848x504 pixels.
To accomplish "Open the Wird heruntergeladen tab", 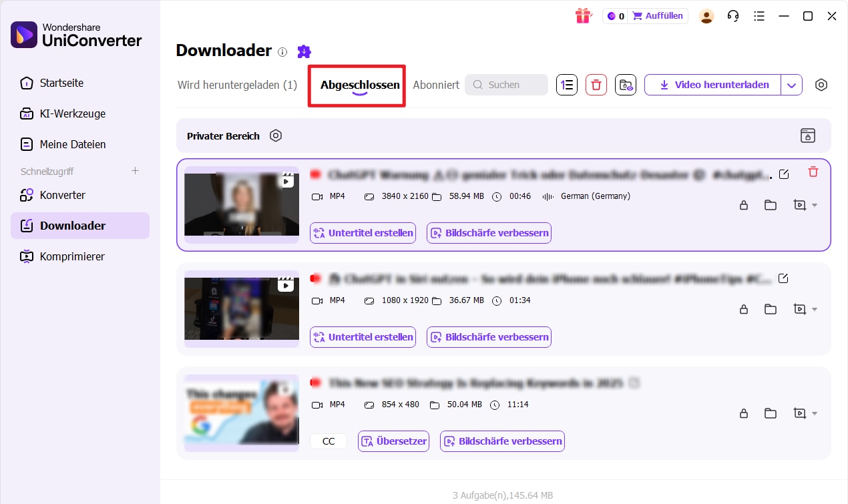I will pyautogui.click(x=237, y=85).
